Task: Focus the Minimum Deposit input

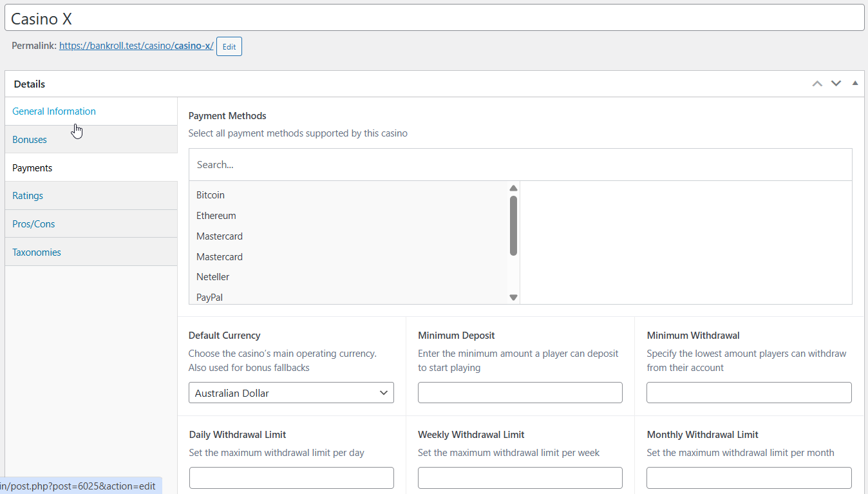Action: tap(520, 393)
